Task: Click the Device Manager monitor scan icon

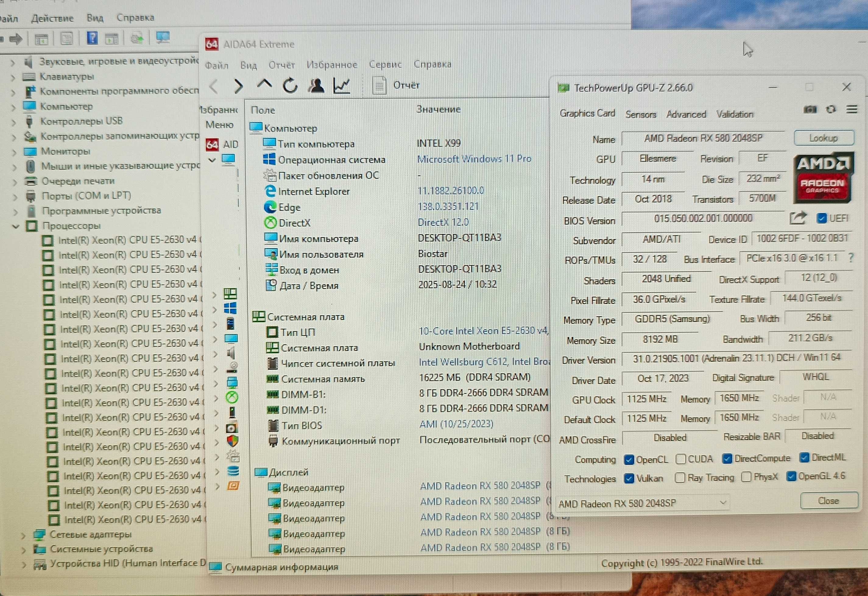Action: click(163, 37)
